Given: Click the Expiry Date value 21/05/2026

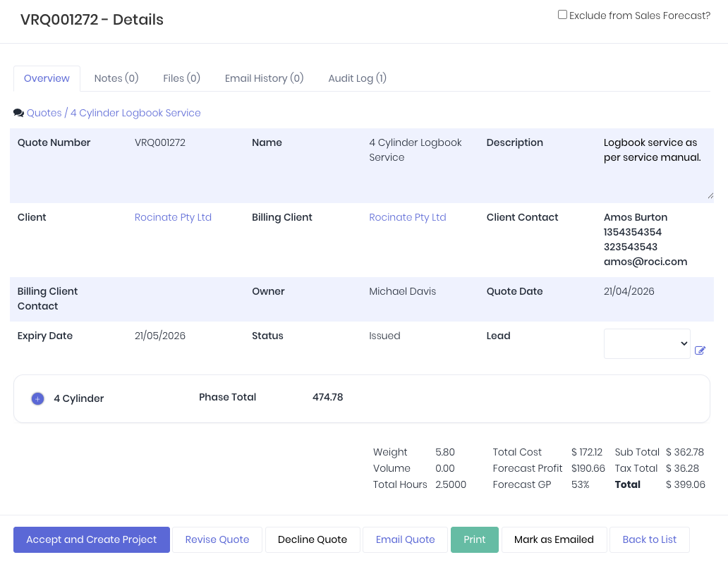Looking at the screenshot, I should pyautogui.click(x=160, y=336).
